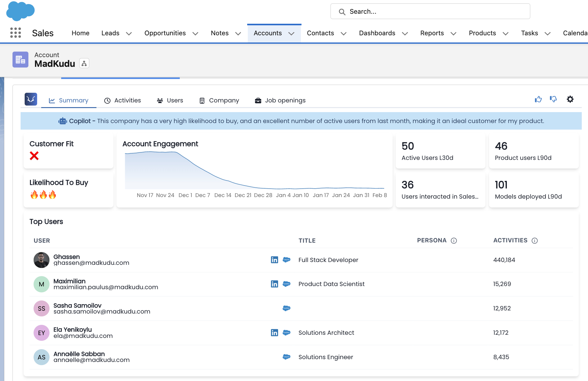588x381 pixels.
Task: Expand the Leads dropdown chevron
Action: click(x=129, y=33)
